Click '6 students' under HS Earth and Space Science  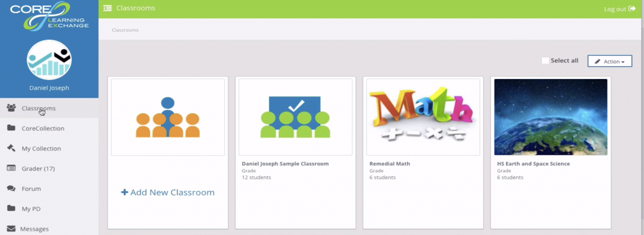point(510,177)
